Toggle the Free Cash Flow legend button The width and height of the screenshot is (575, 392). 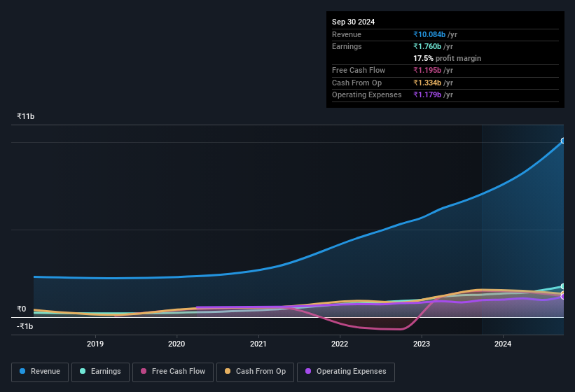173,372
